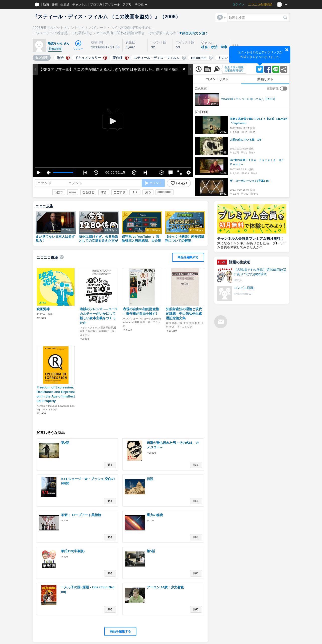Open 動画 in the top navigation
Viewport: 322px width, 644px height.
pos(46,5)
